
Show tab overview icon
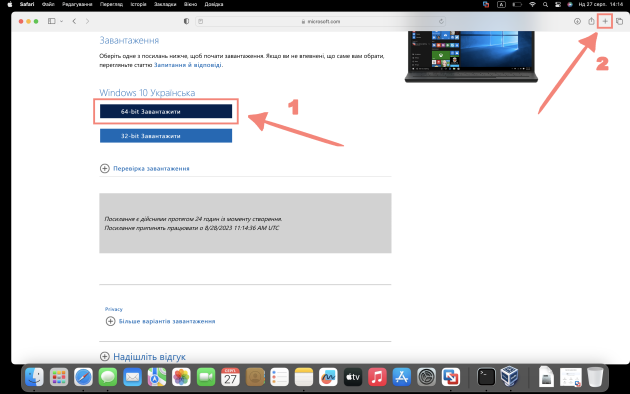point(620,21)
